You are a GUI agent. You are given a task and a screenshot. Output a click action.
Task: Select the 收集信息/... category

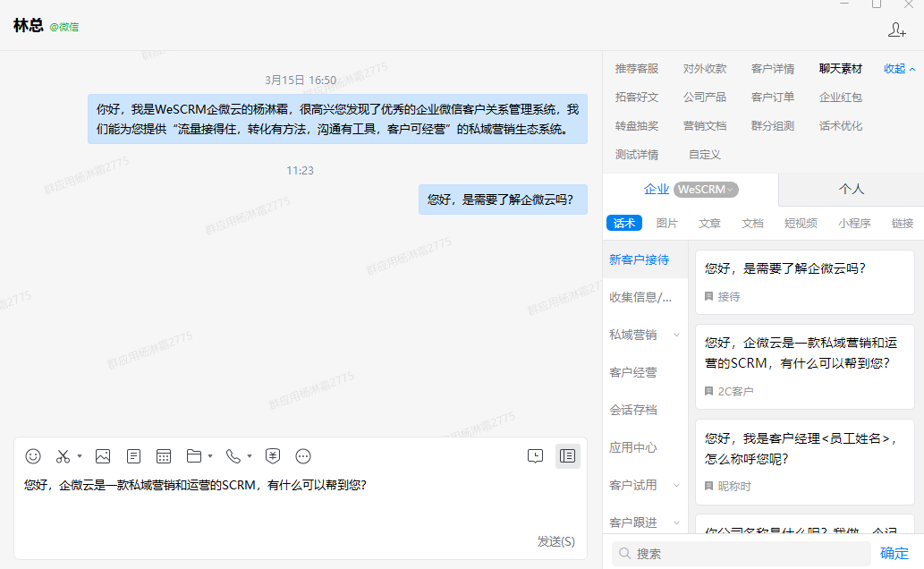(x=645, y=297)
